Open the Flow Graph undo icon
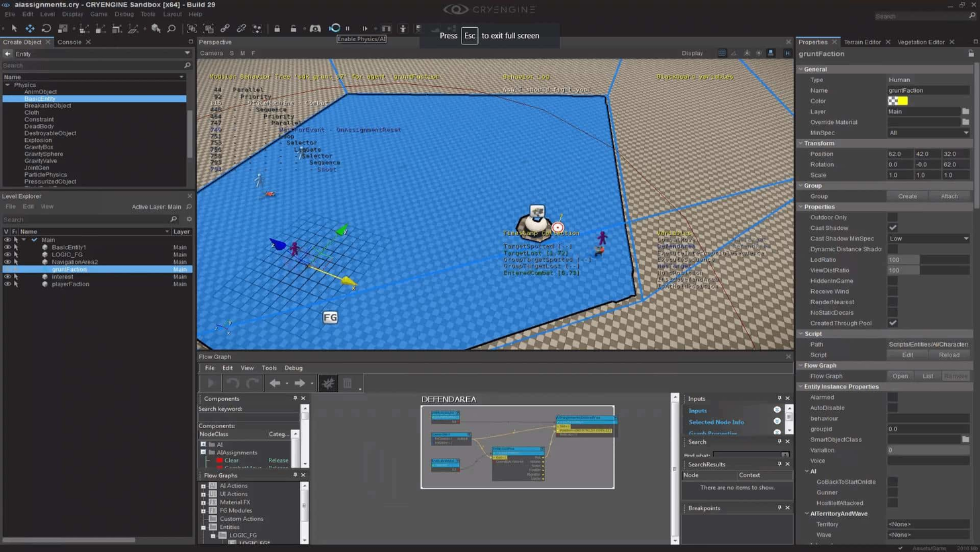Screen dimensions: 980x552 pos(231,382)
